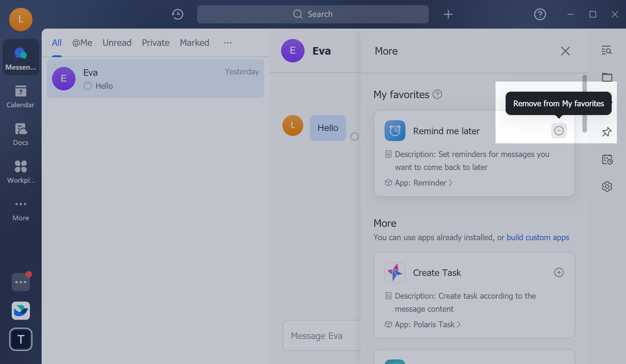Screen dimensions: 626x364
Task: Open chat settings gear icon
Action: click(x=607, y=187)
